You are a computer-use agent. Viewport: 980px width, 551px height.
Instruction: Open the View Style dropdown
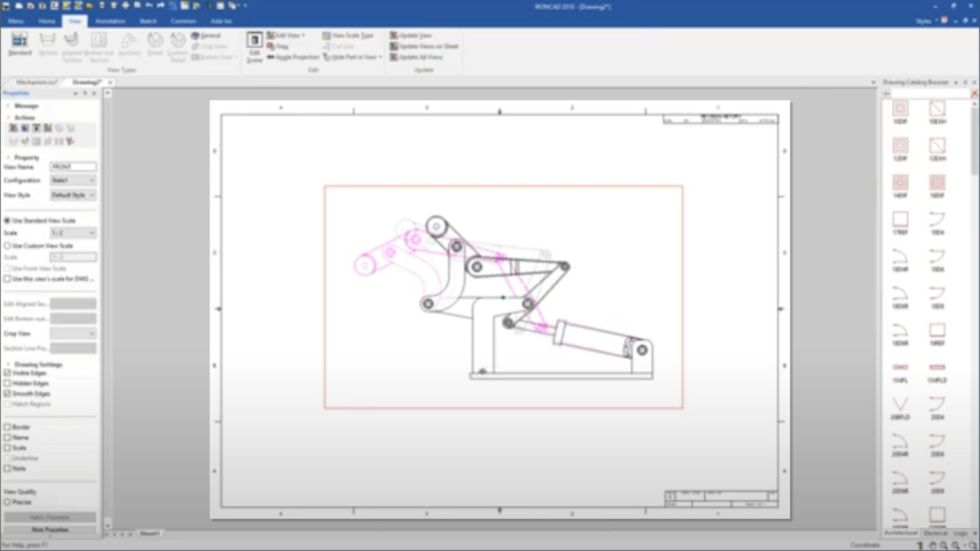point(73,194)
